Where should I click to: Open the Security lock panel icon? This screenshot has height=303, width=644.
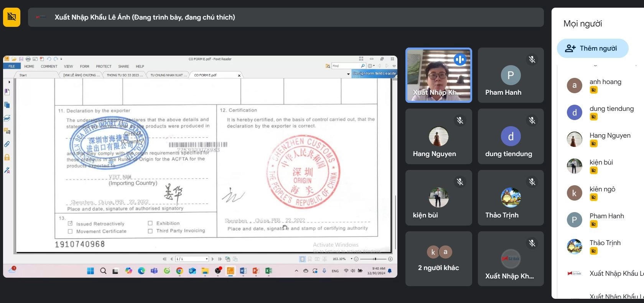tap(7, 157)
